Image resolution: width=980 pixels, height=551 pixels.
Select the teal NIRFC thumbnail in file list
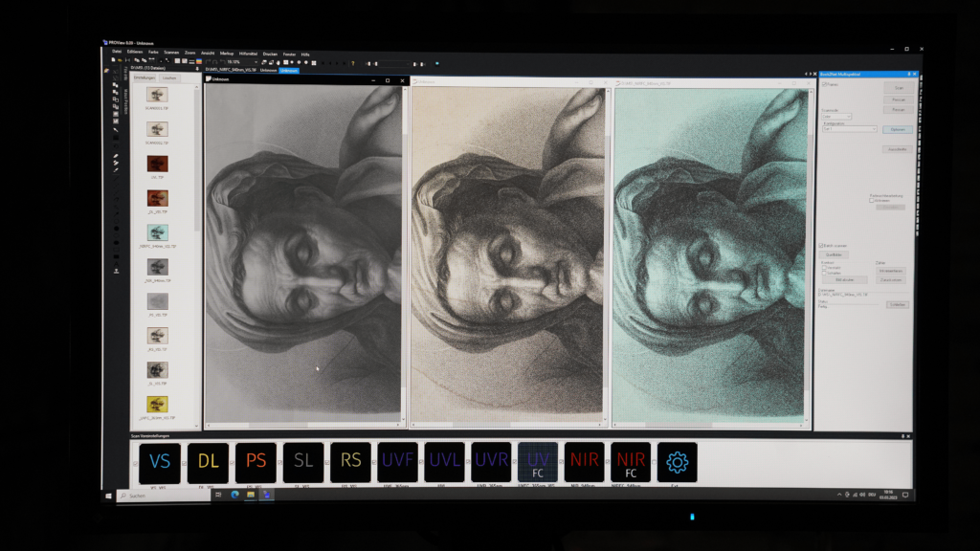[x=158, y=232]
